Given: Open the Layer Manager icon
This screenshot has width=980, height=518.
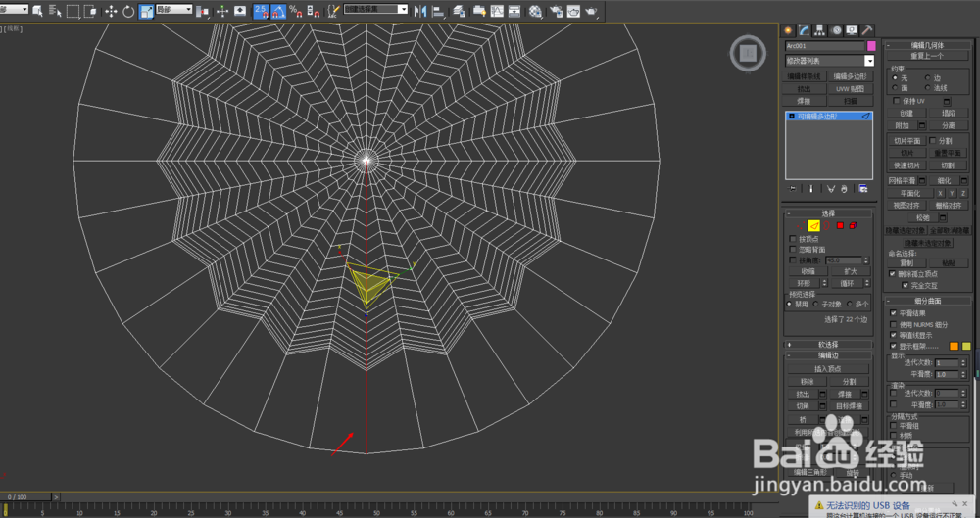Looking at the screenshot, I should [458, 11].
